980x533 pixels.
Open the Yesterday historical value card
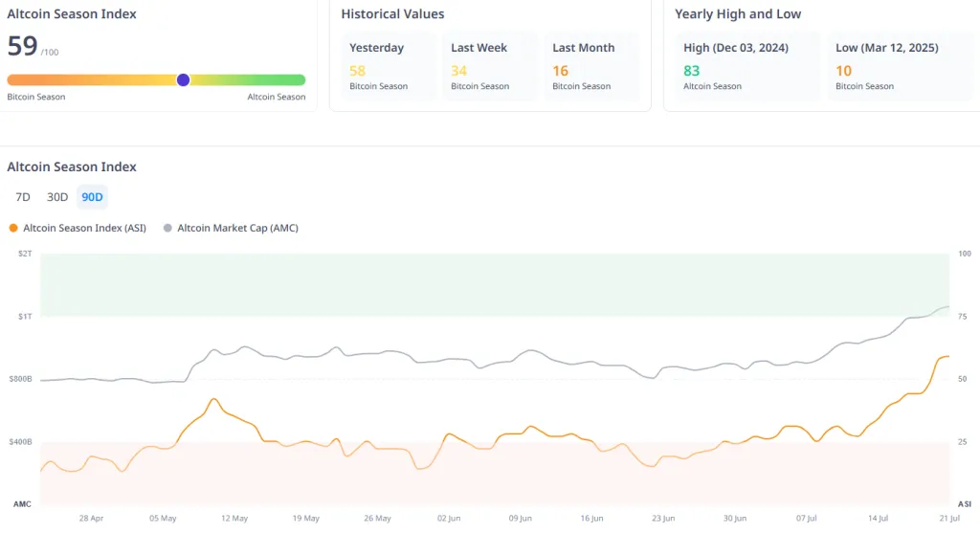pyautogui.click(x=389, y=67)
